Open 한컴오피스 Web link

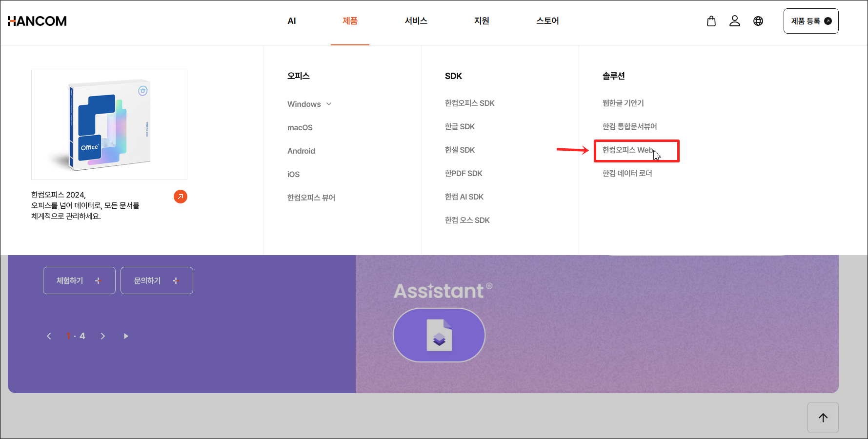628,150
